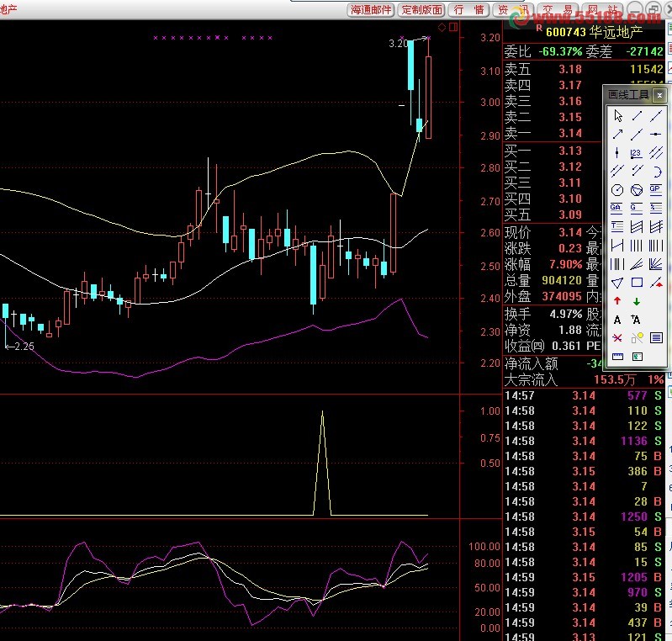
Task: Select the arrow pointer tool in 画线工具
Action: point(617,116)
